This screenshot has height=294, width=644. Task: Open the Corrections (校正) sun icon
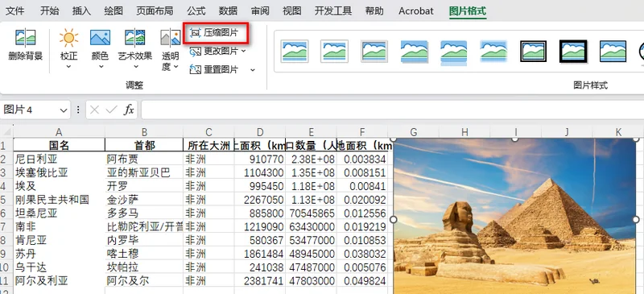(x=68, y=37)
